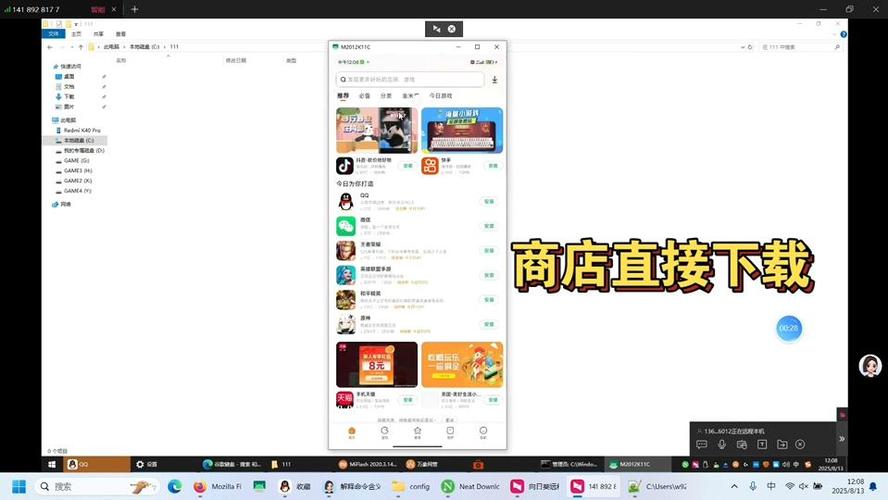Open the 今日游戏 tab
The width and height of the screenshot is (888, 500).
[x=441, y=96]
